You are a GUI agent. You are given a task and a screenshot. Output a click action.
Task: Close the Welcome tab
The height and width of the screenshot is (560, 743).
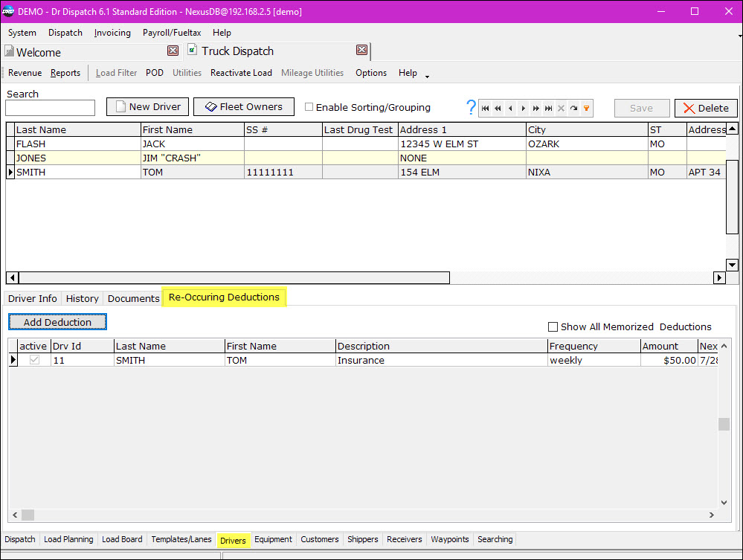(x=173, y=51)
